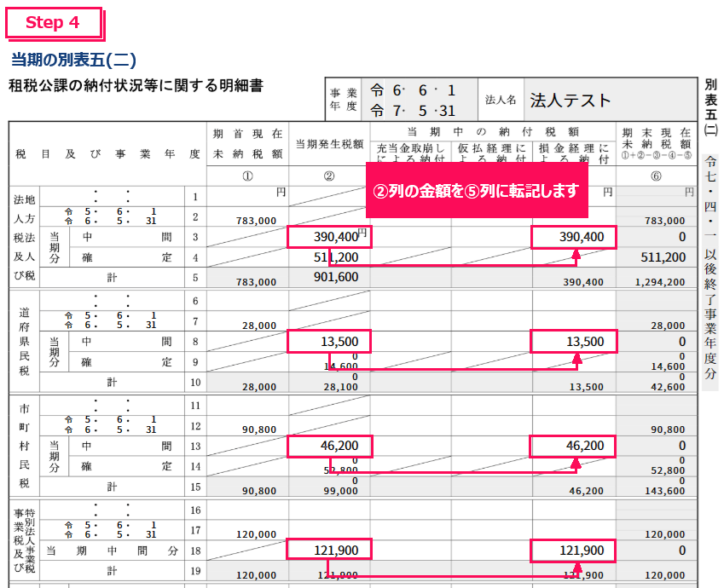Screen dimensions: 724x588
Task: Select 120,000 in row 17 column ⑥
Action: pos(665,534)
